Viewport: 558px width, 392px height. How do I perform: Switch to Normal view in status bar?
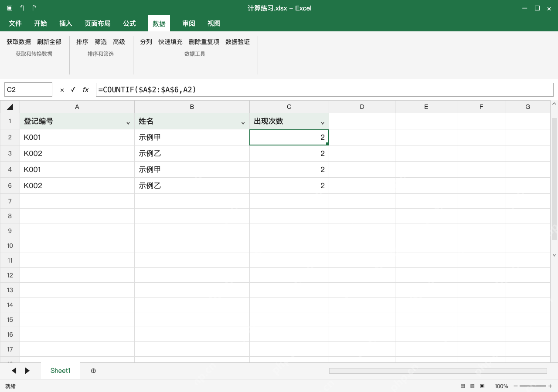tap(463, 386)
